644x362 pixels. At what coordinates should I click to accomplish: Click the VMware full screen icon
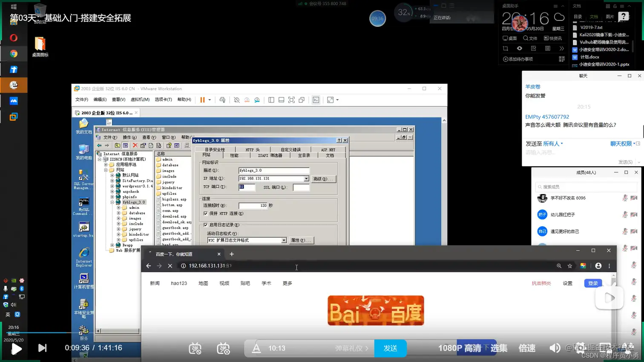(291, 100)
